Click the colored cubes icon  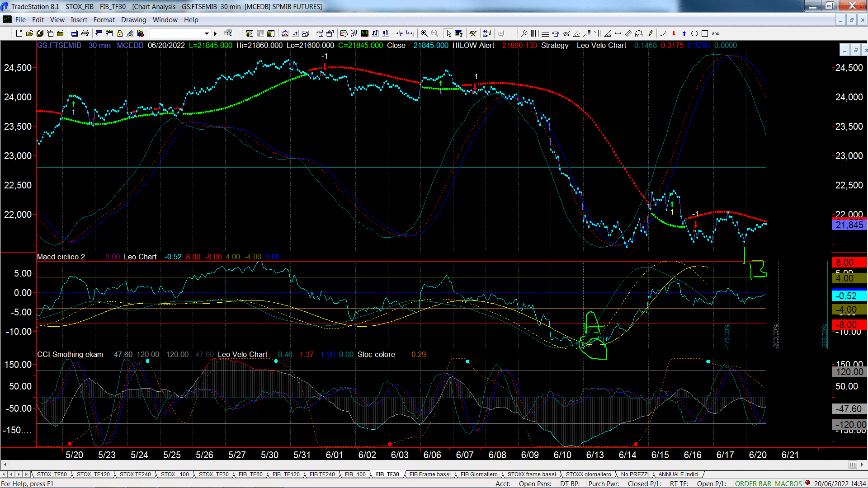click(x=140, y=33)
